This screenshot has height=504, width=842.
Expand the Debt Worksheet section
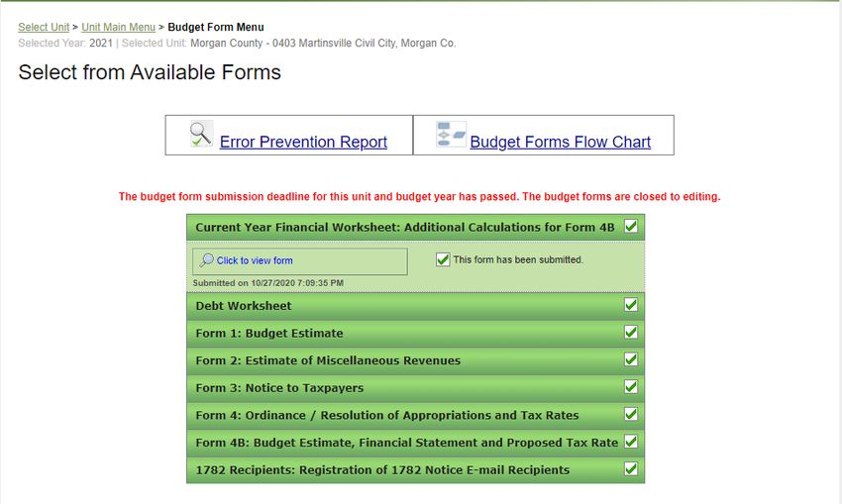click(x=415, y=306)
